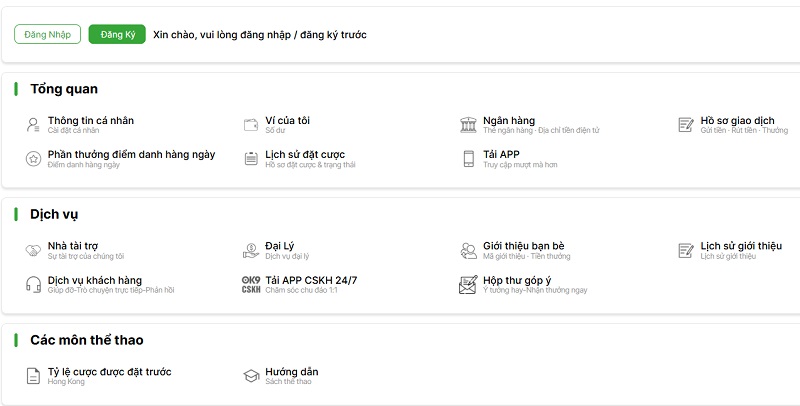Select the bank building icon for Ngân hàng
The width and height of the screenshot is (800, 406).
click(468, 125)
